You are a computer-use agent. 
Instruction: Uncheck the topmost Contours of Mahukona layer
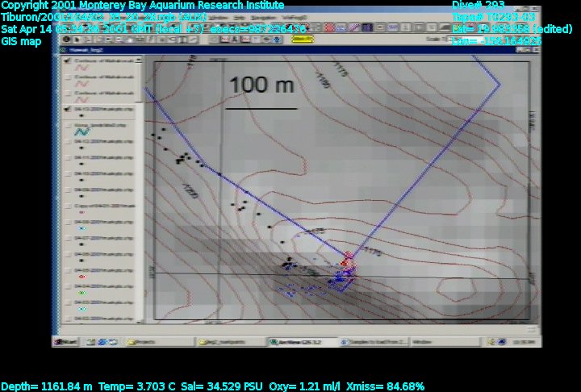(67, 60)
